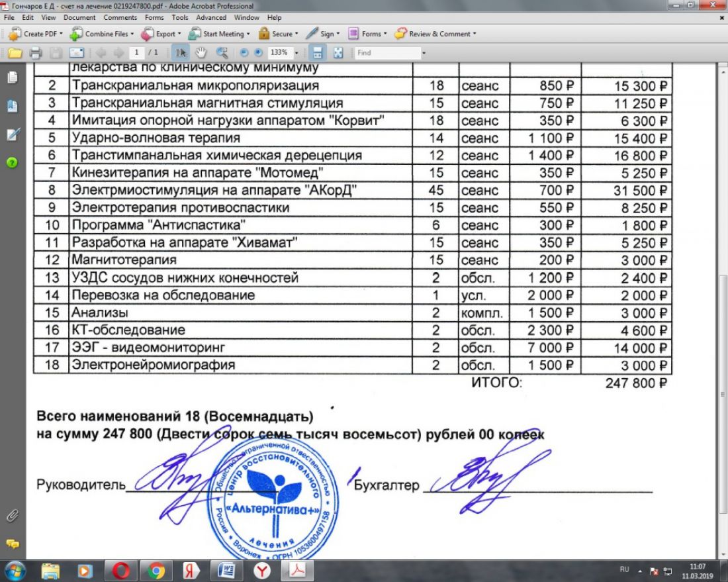Click the Zoom In plus button
The width and height of the screenshot is (728, 582).
click(258, 53)
